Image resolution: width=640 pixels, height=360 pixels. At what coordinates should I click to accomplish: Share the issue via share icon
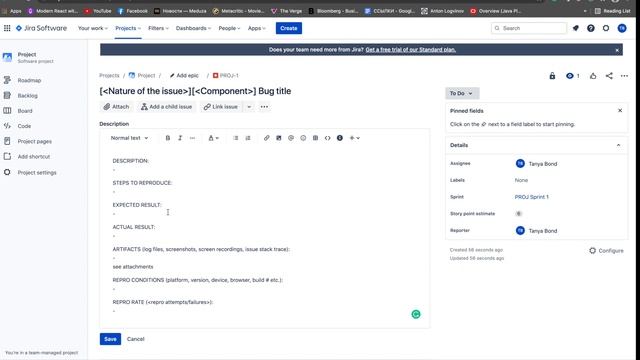(x=609, y=76)
